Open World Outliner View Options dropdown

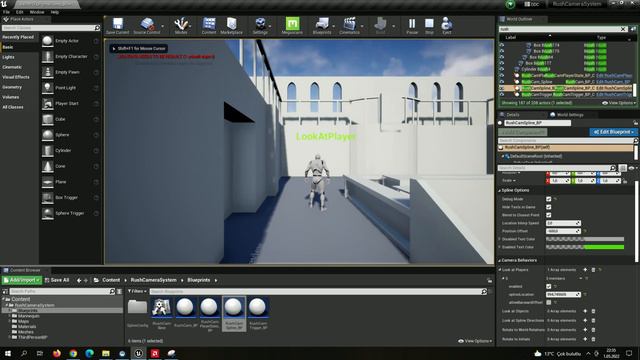tap(619, 103)
